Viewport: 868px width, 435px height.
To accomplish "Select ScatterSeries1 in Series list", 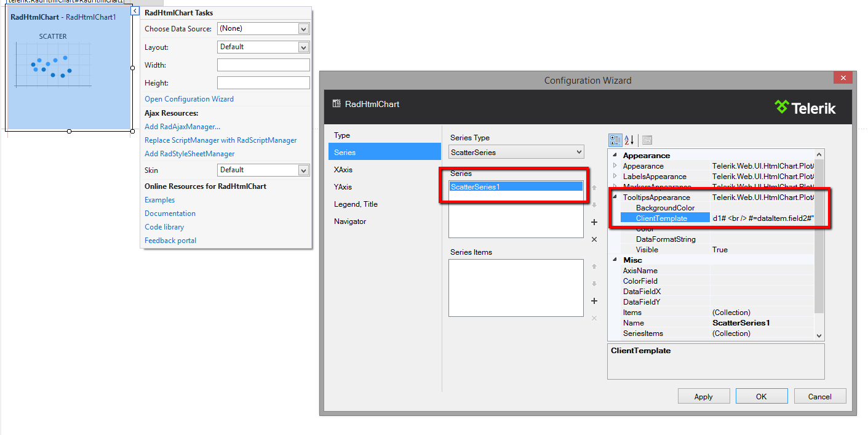I will [516, 186].
